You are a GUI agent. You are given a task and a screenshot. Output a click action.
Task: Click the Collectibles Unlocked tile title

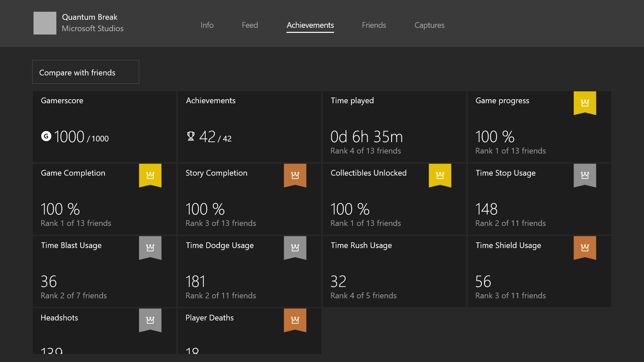(x=369, y=173)
